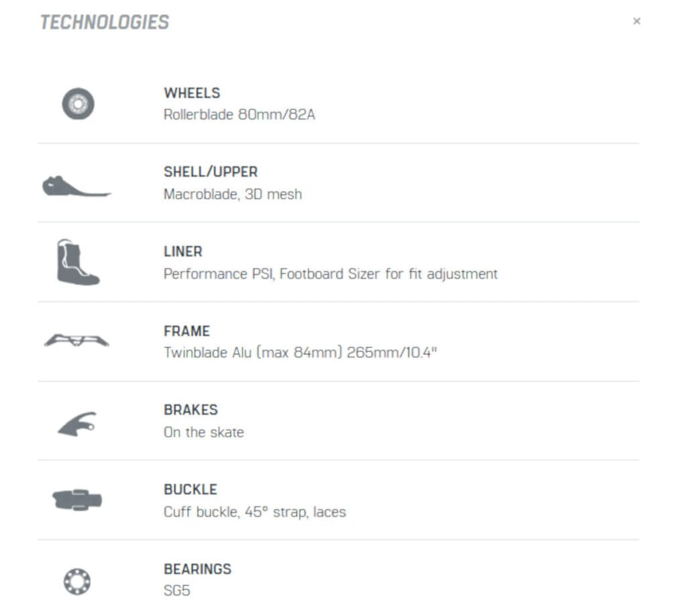Select the frame icon next to FRAME

click(76, 342)
